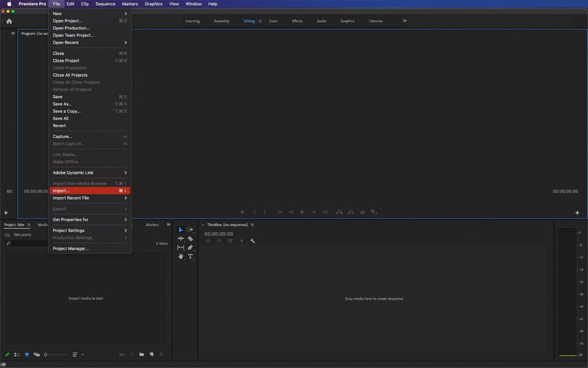588x368 pixels.
Task: Open the Help menu
Action: [x=212, y=4]
